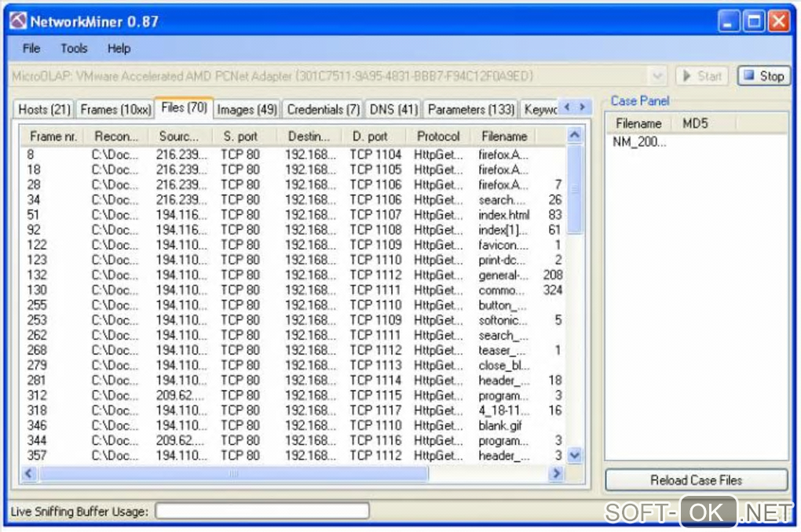Screen dimensions: 801x532
Task: Click the Reload Case Files button
Action: pos(696,480)
